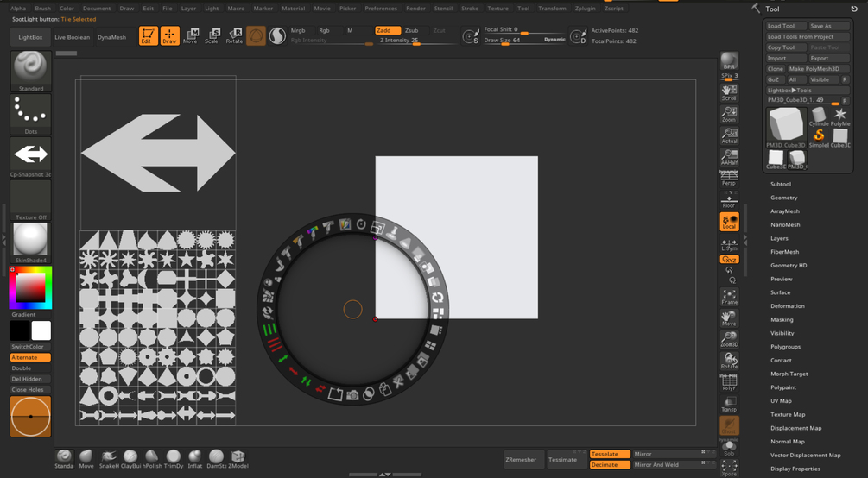Click the Frame view icon
This screenshot has height=478, width=868.
(729, 297)
